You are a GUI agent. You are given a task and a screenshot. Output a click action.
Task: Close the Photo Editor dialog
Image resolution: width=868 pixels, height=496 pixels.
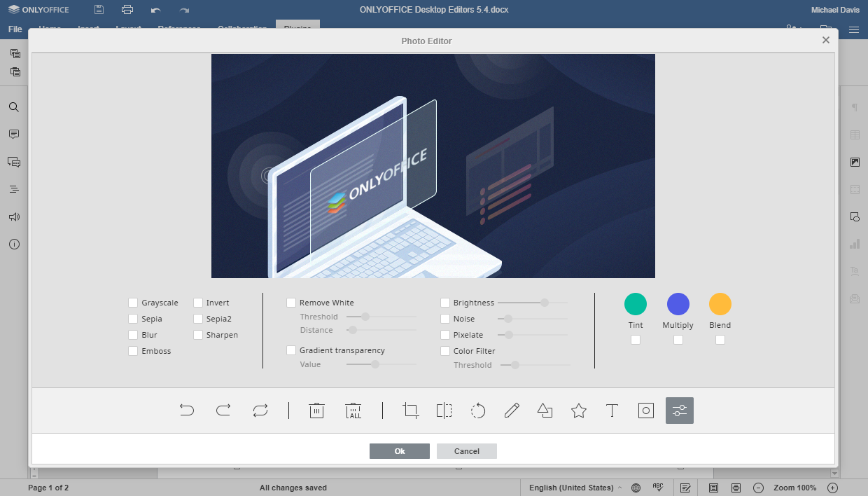point(826,40)
